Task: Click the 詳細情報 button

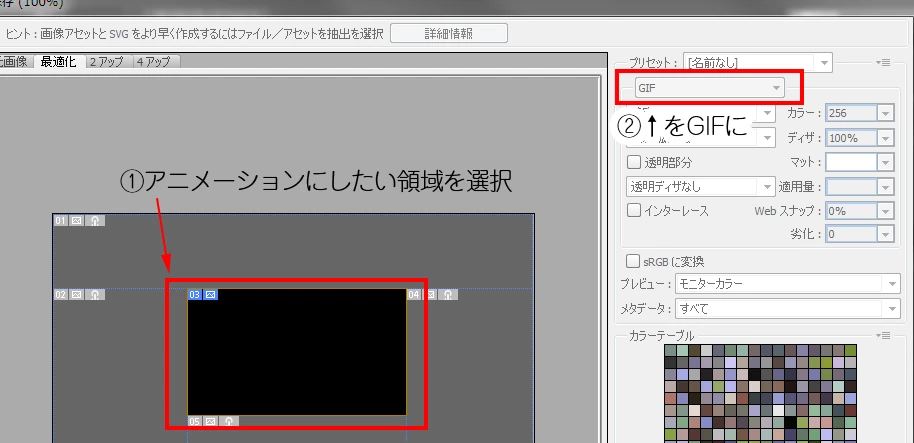Action: click(449, 33)
